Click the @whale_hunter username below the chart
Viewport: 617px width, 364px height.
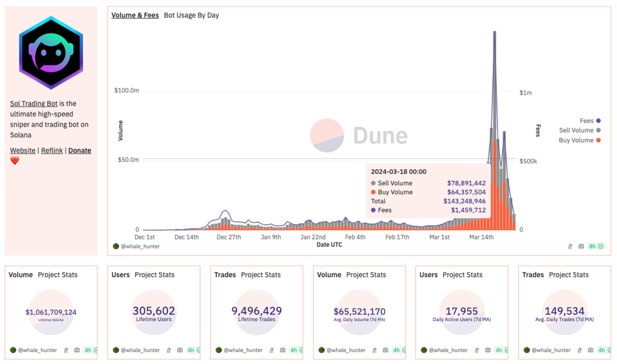(140, 246)
